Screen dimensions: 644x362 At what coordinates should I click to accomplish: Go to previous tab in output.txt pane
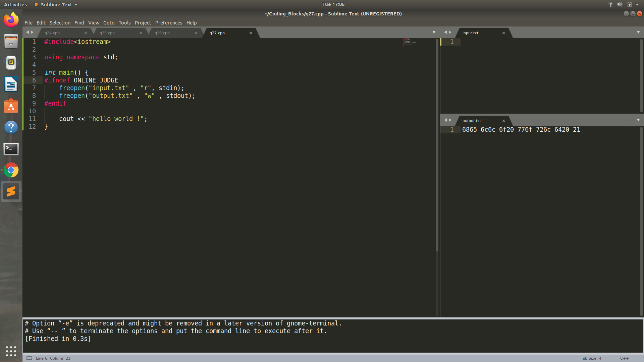click(445, 120)
